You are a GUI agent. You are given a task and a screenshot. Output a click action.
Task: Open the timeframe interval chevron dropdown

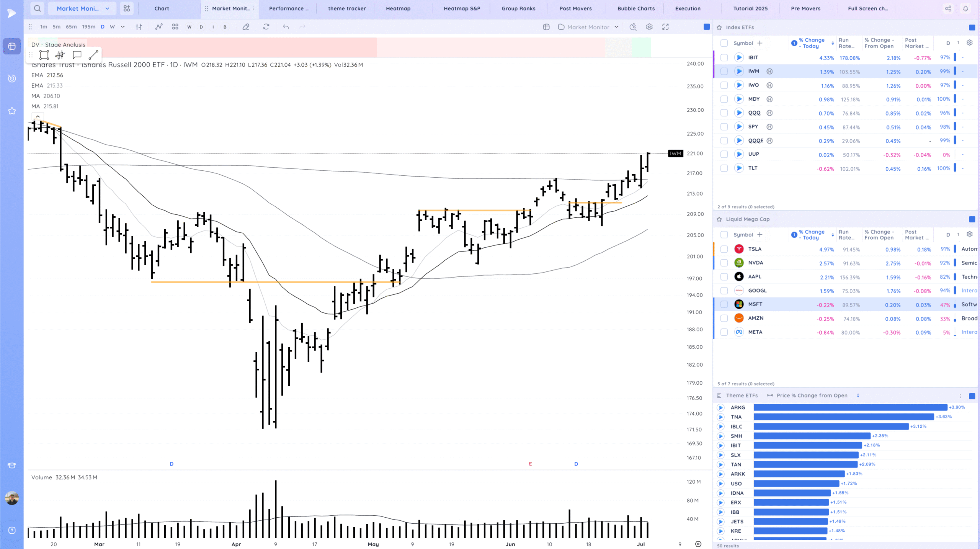point(122,27)
